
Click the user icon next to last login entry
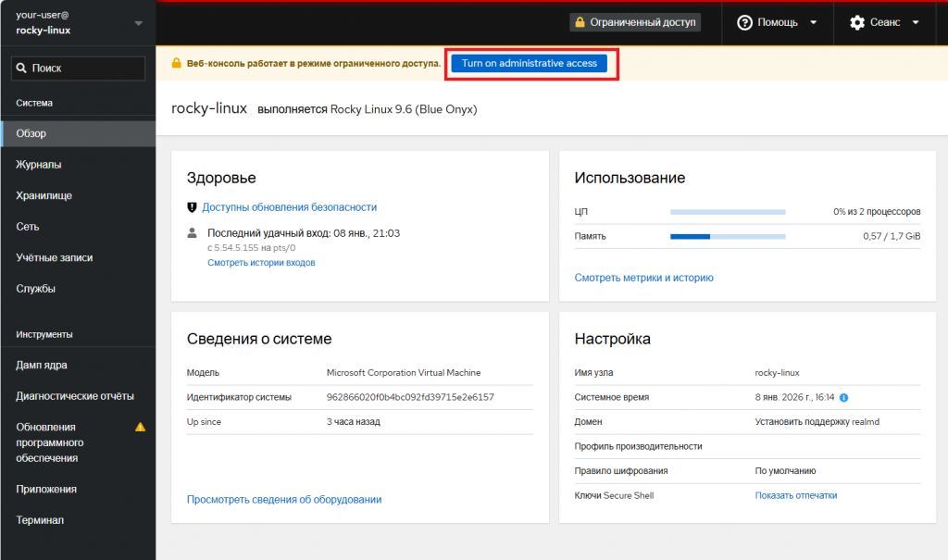point(192,233)
